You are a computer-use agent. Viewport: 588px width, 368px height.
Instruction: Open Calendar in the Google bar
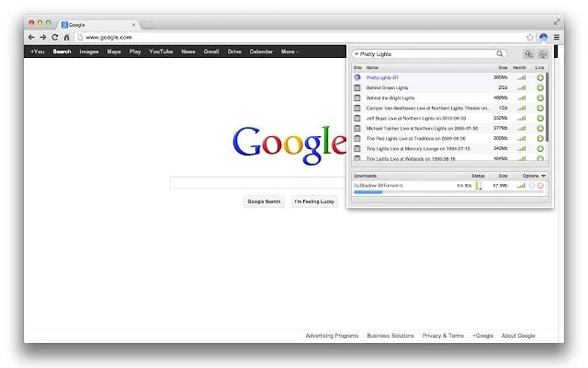261,52
